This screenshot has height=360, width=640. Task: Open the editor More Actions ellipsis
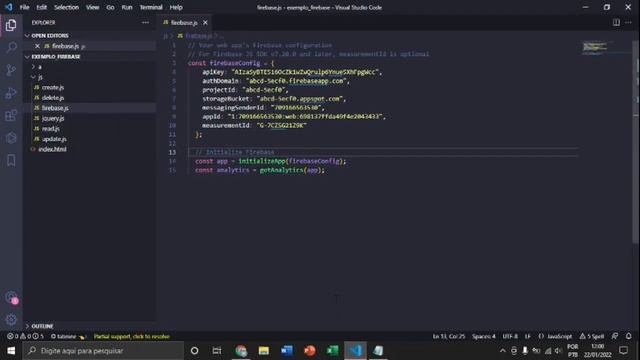coord(628,22)
